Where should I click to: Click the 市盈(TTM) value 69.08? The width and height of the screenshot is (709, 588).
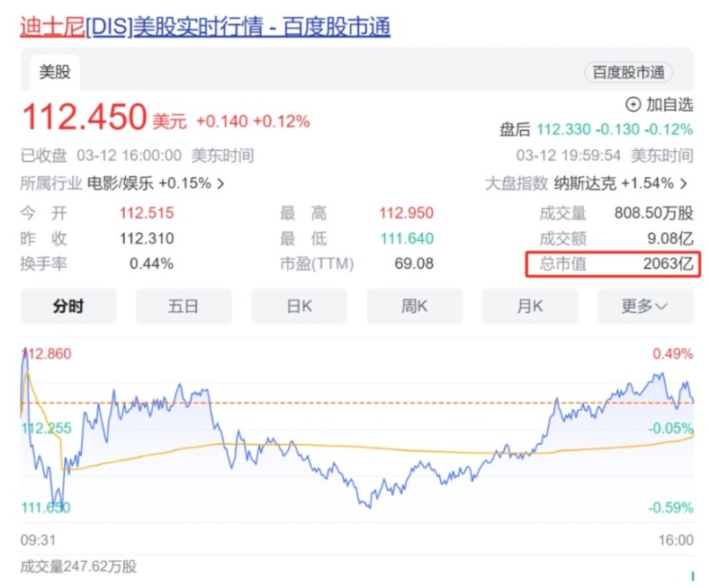pos(414,263)
